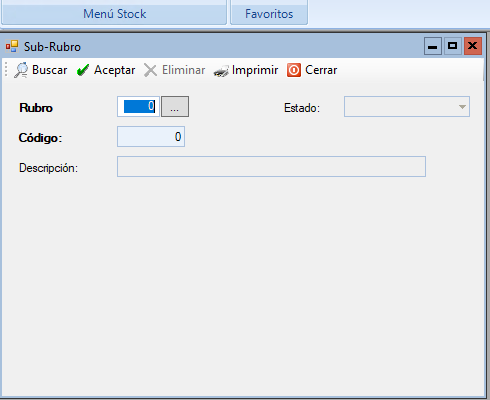Image resolution: width=490 pixels, height=400 pixels.
Task: Click the green Aceptar checkmark icon
Action: coord(83,70)
